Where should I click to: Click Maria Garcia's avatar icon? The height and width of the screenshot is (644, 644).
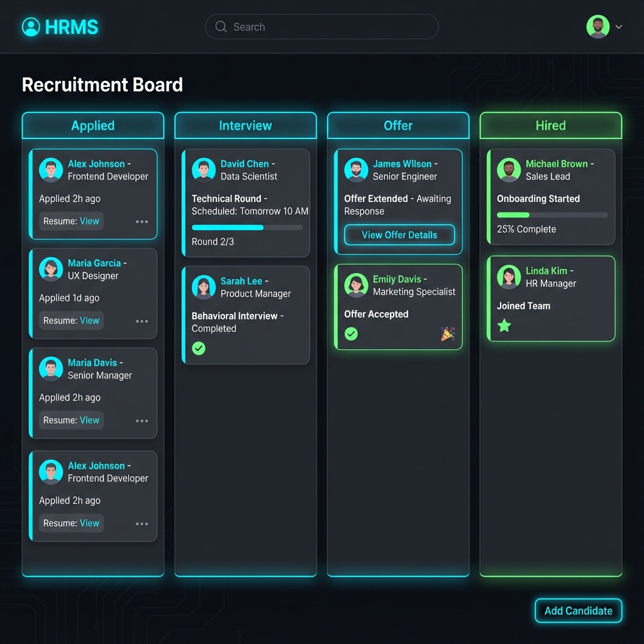(51, 269)
